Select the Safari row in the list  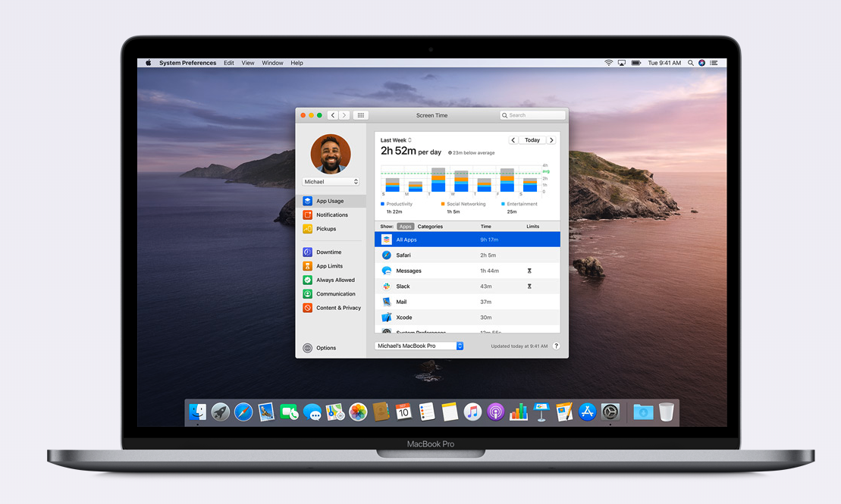click(x=467, y=255)
